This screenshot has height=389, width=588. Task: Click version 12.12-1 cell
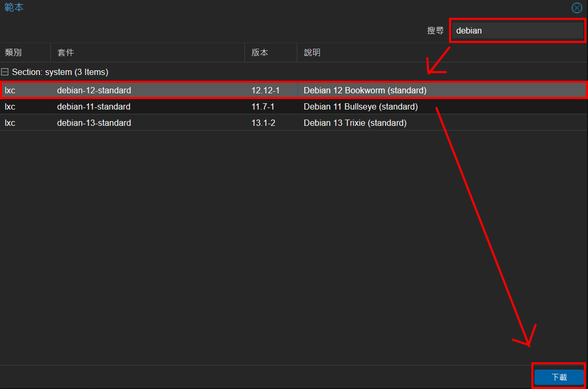pyautogui.click(x=265, y=90)
